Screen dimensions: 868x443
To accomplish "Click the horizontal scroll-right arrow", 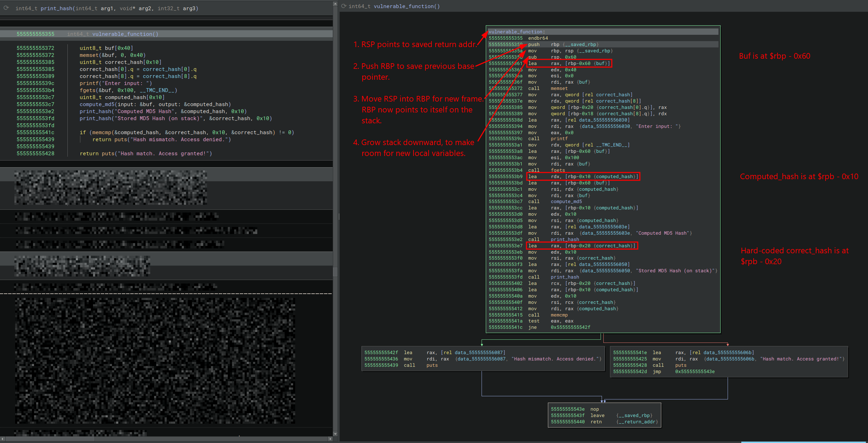I will click(x=330, y=439).
